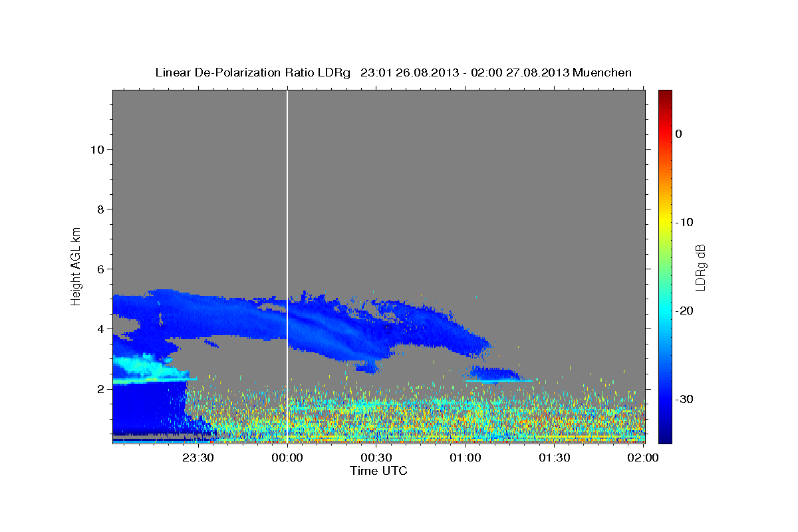Click the height tick label '2'
798x532 pixels.
pos(100,389)
